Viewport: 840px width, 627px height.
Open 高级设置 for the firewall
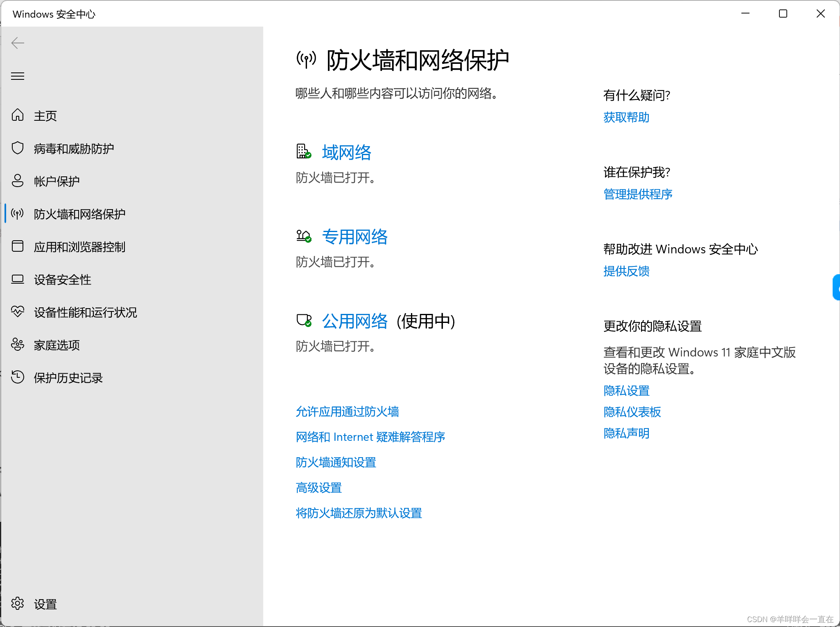pyautogui.click(x=318, y=487)
